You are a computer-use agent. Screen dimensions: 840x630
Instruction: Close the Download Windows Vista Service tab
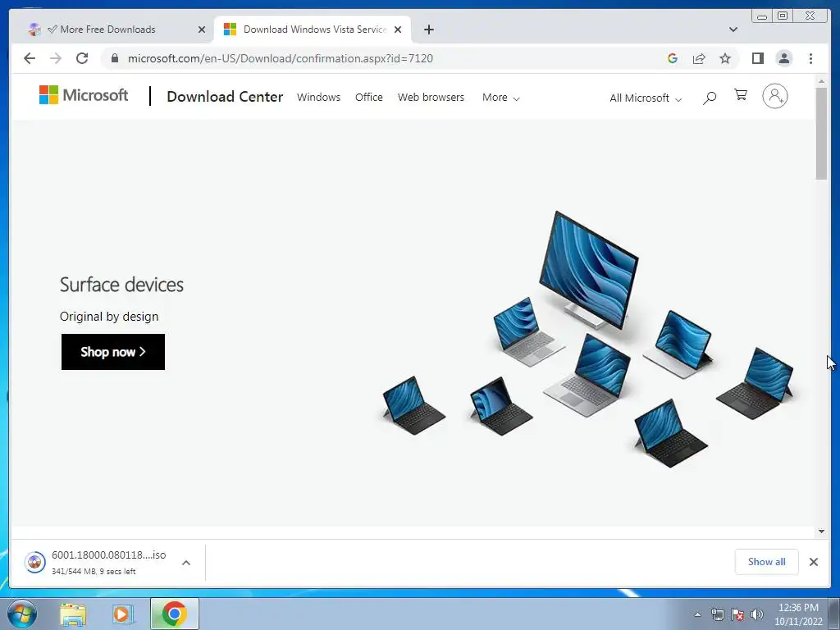coord(398,30)
